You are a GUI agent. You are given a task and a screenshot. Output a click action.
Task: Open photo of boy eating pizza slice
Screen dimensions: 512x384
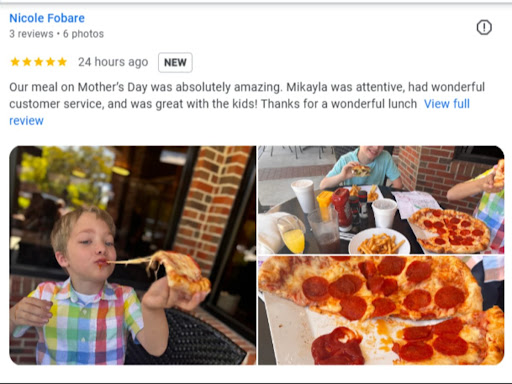(133, 255)
